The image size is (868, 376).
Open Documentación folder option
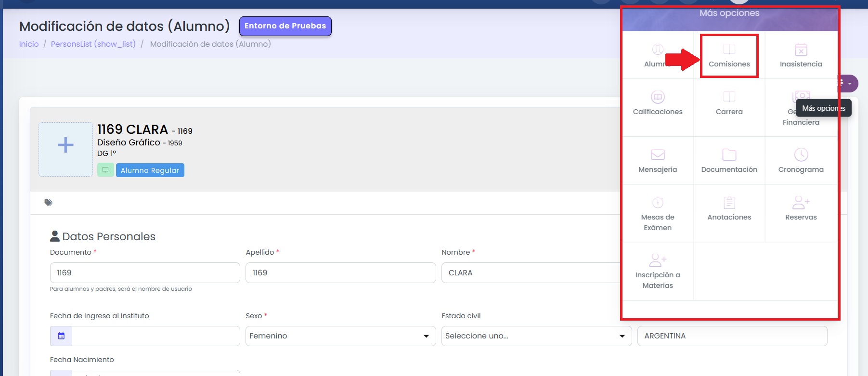click(729, 161)
